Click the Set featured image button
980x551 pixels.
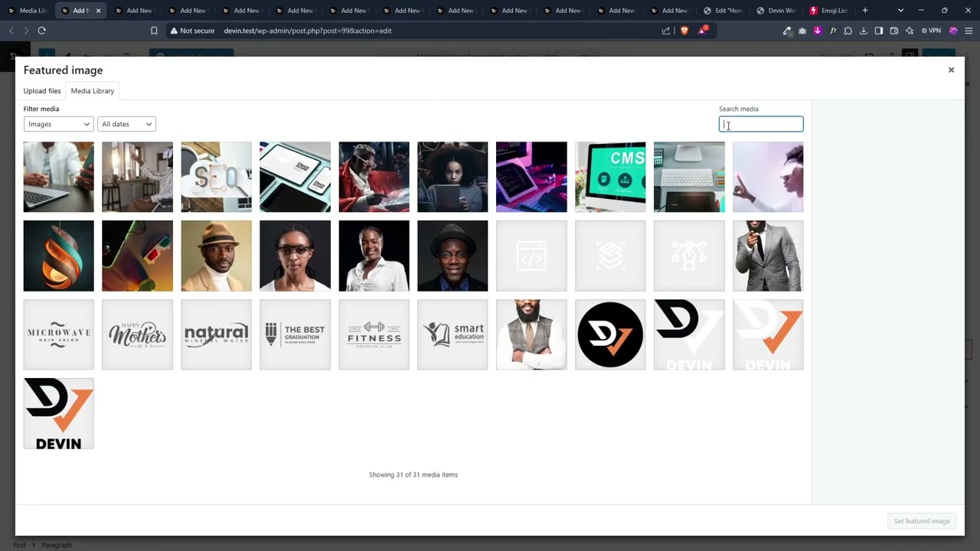point(922,521)
